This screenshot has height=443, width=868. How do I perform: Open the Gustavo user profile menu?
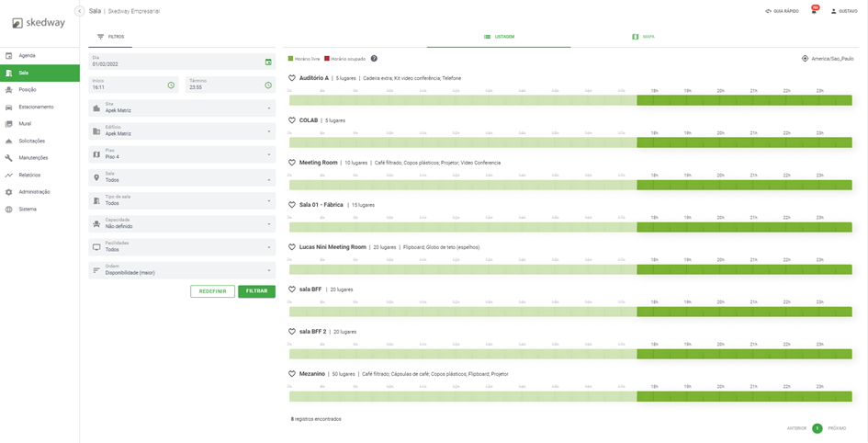(x=845, y=11)
